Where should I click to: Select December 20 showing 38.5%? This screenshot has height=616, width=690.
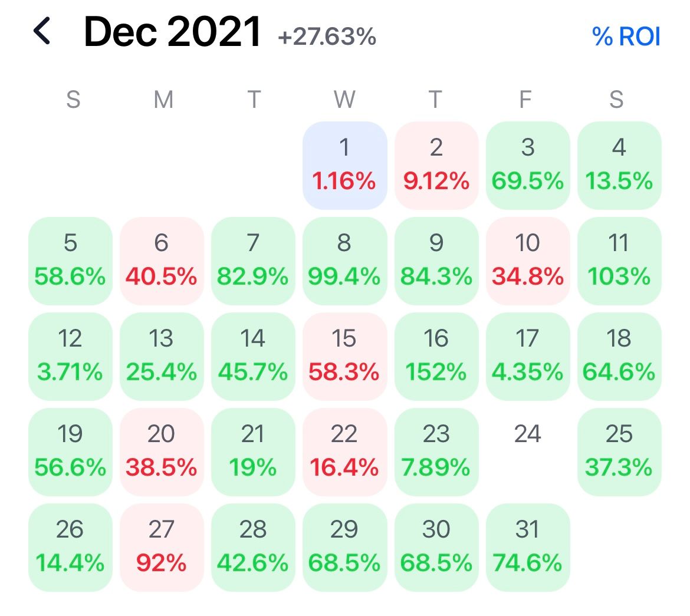click(x=162, y=452)
